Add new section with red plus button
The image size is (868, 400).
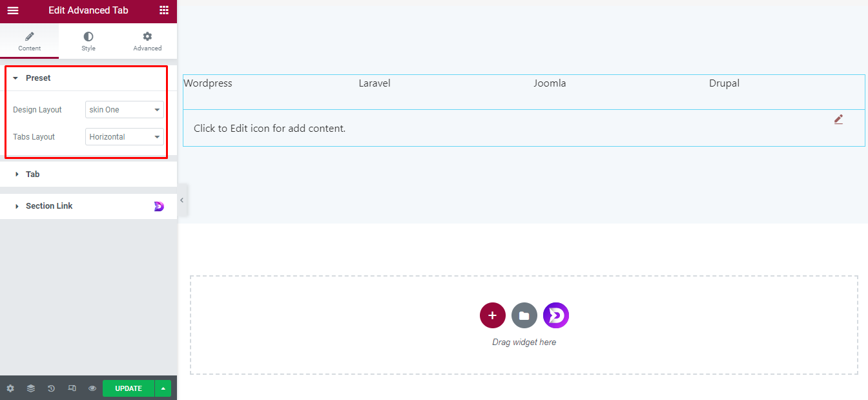[x=493, y=315]
